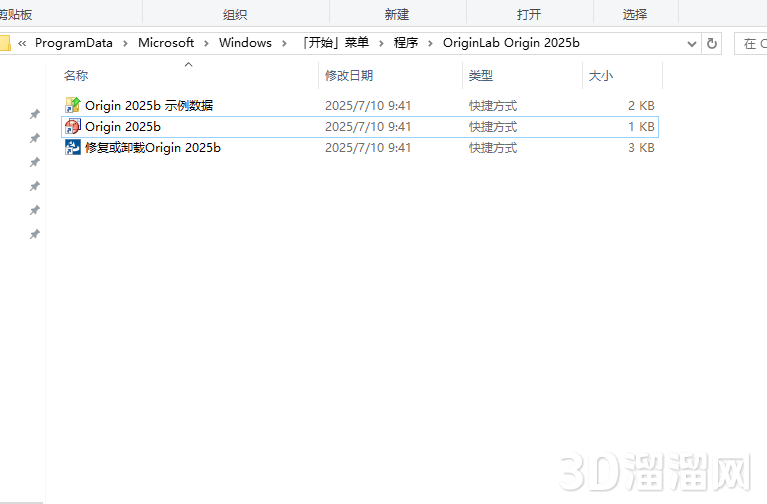Open the Windows breadcrumb segment
767x504 pixels.
[x=245, y=43]
